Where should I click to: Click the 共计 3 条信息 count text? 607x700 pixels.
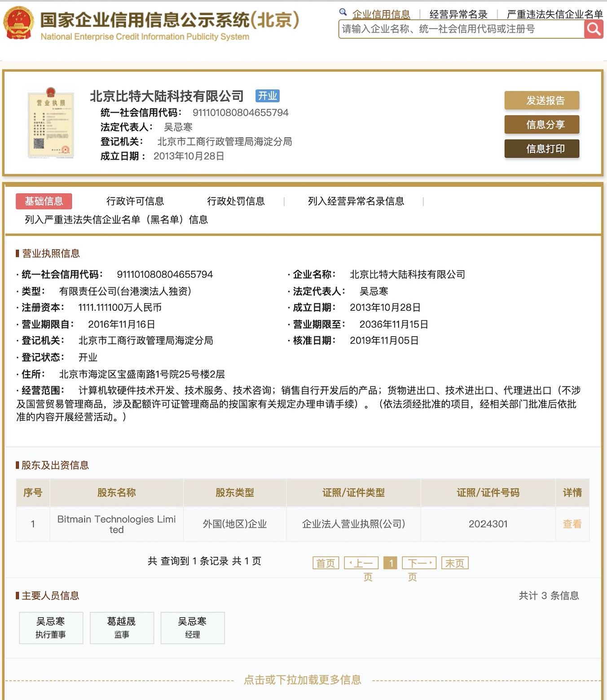pos(549,596)
